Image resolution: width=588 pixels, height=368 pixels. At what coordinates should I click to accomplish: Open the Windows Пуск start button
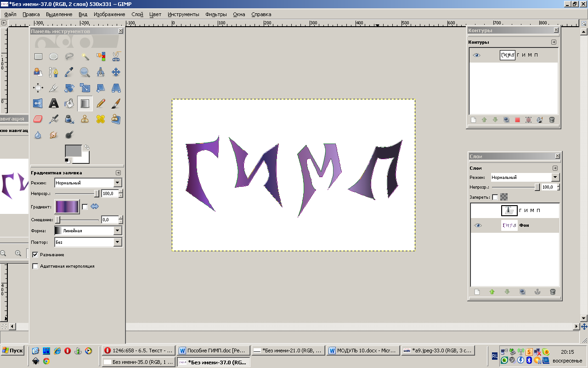click(13, 351)
